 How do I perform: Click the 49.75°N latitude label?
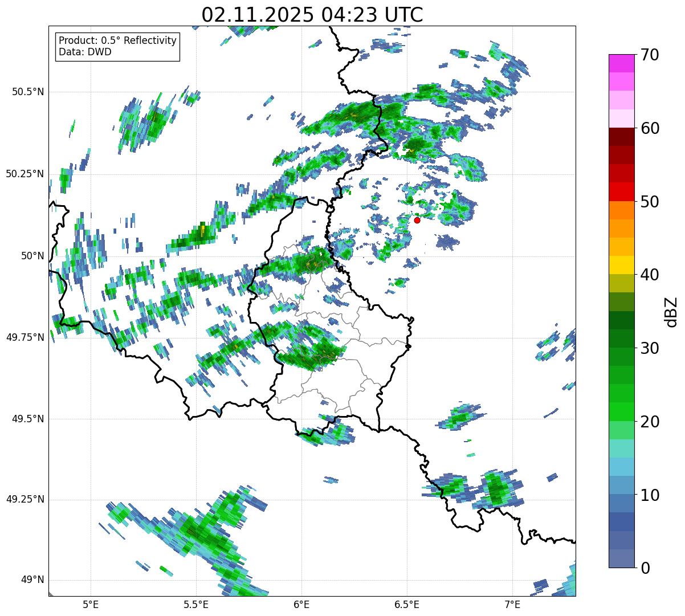(25, 337)
